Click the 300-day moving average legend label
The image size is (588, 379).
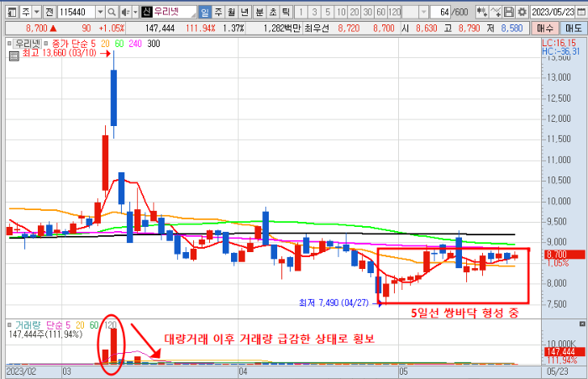point(154,44)
